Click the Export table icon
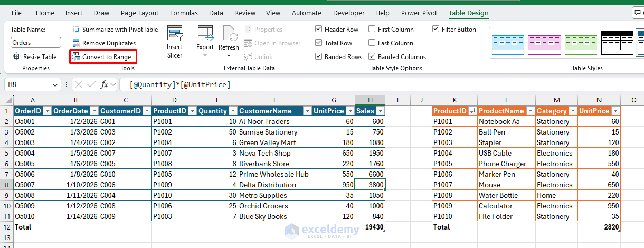This screenshot has width=644, height=248. (x=205, y=33)
